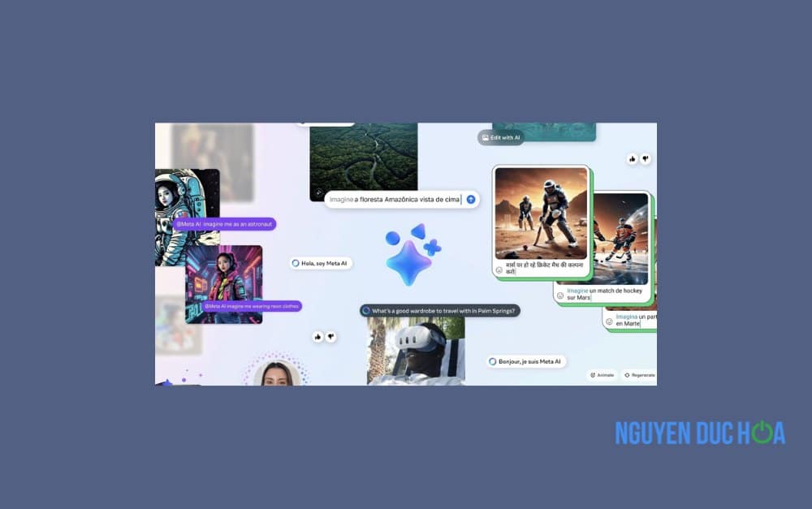This screenshot has height=509, width=812.
Task: Click the Edit with AI button
Action: [501, 138]
